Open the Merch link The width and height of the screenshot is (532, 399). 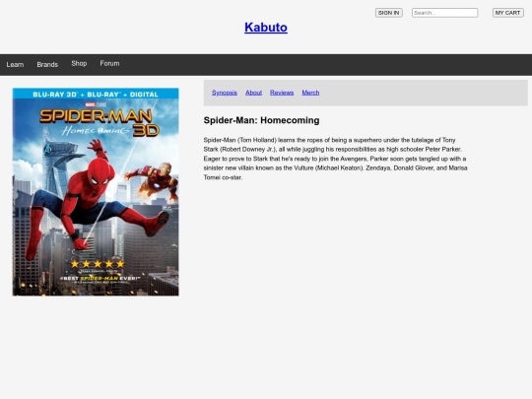pyautogui.click(x=310, y=93)
